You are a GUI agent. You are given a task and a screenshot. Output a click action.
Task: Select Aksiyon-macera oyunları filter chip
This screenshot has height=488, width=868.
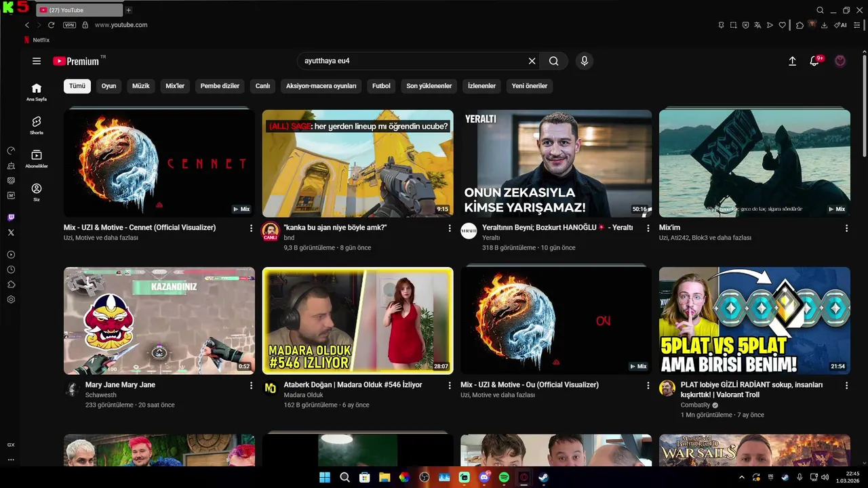321,86
